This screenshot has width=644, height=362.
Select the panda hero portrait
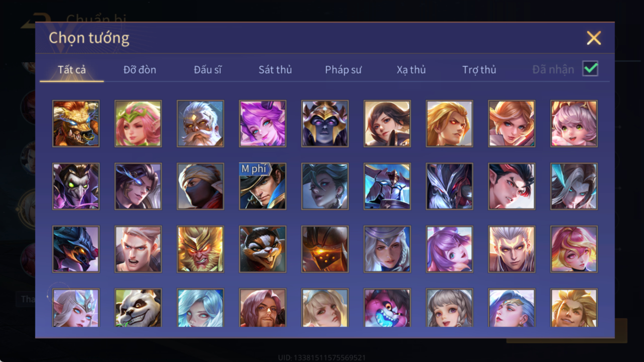138,308
